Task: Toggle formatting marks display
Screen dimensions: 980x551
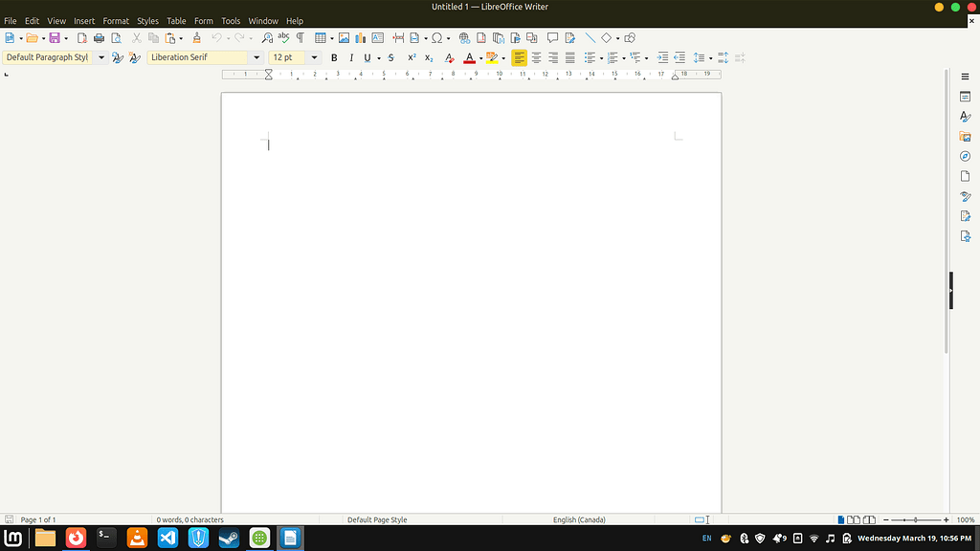Action: 299,37
